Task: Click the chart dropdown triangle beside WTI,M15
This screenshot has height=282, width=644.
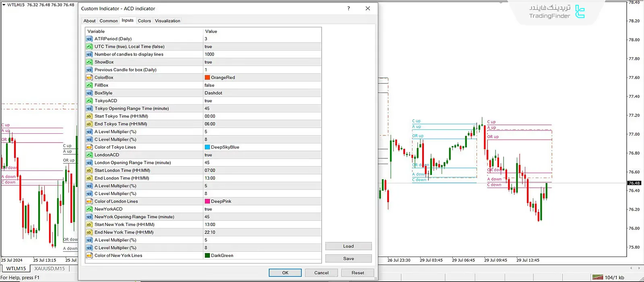Action: [4, 5]
